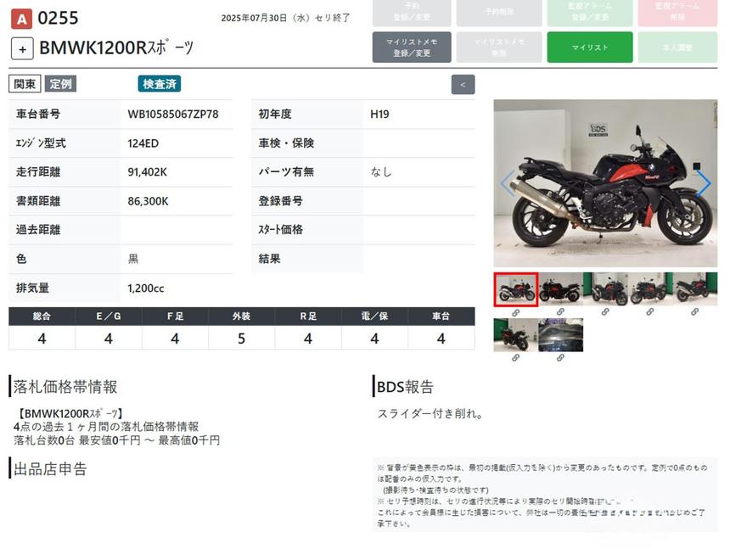Click the 監視アラーム 削除 button
Image resolution: width=730 pixels, height=560 pixels.
pyautogui.click(x=677, y=13)
